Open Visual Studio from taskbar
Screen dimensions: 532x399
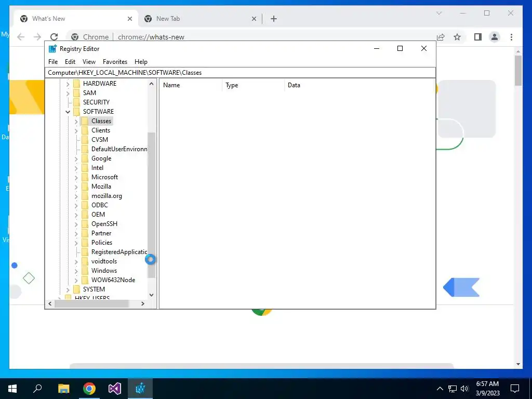[115, 389]
